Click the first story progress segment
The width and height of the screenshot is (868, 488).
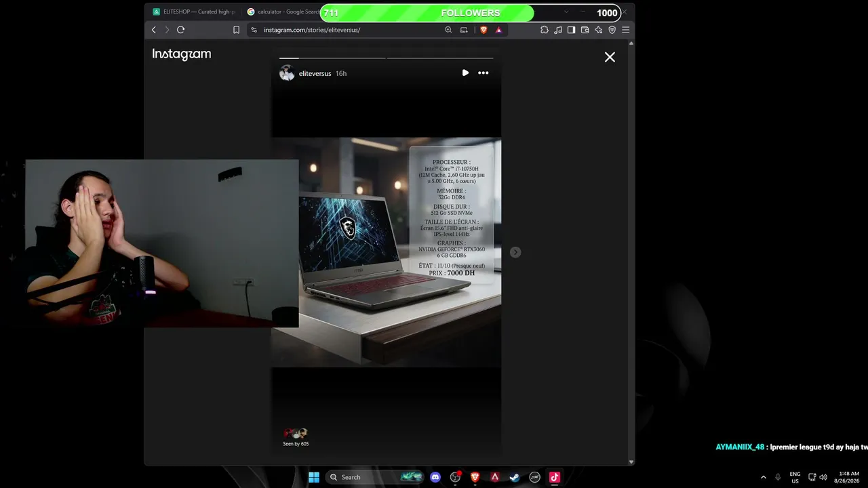332,58
